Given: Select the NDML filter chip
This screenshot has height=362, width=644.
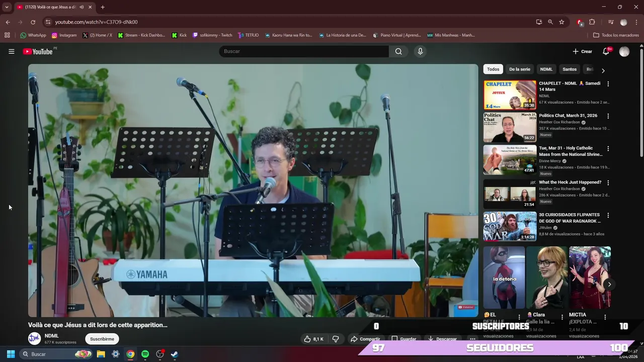Looking at the screenshot, I should pos(546,69).
